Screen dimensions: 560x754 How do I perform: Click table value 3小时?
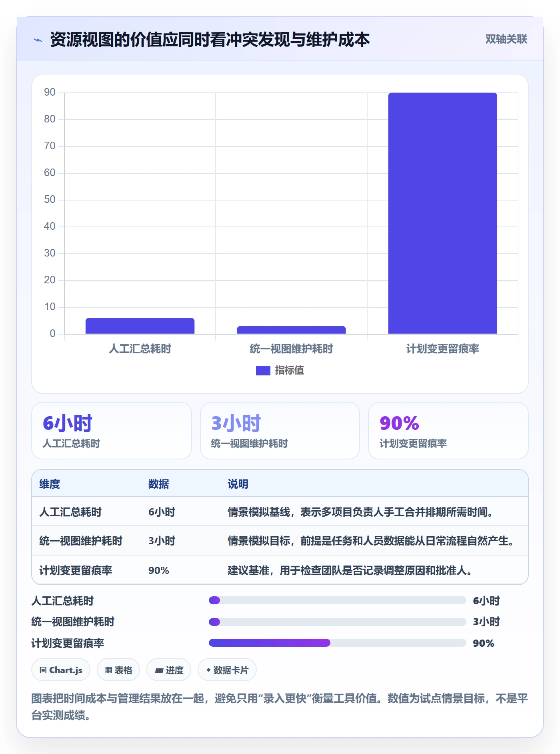[x=162, y=541]
